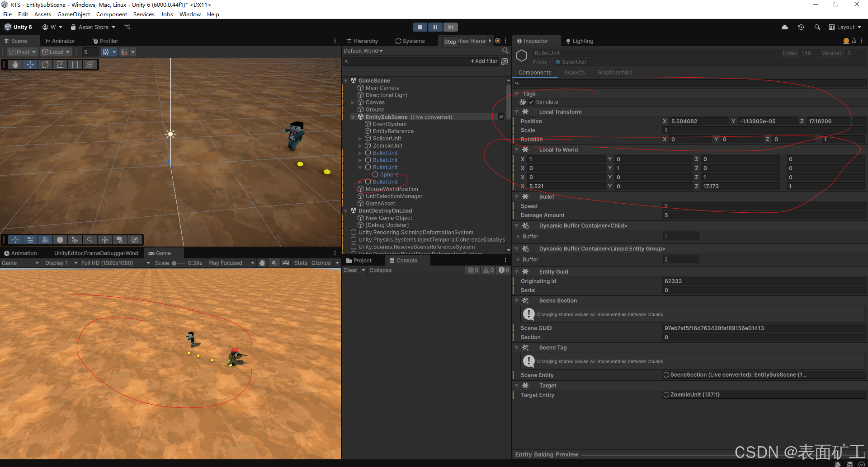
Task: Open Unity Cloud services icon
Action: click(x=785, y=27)
